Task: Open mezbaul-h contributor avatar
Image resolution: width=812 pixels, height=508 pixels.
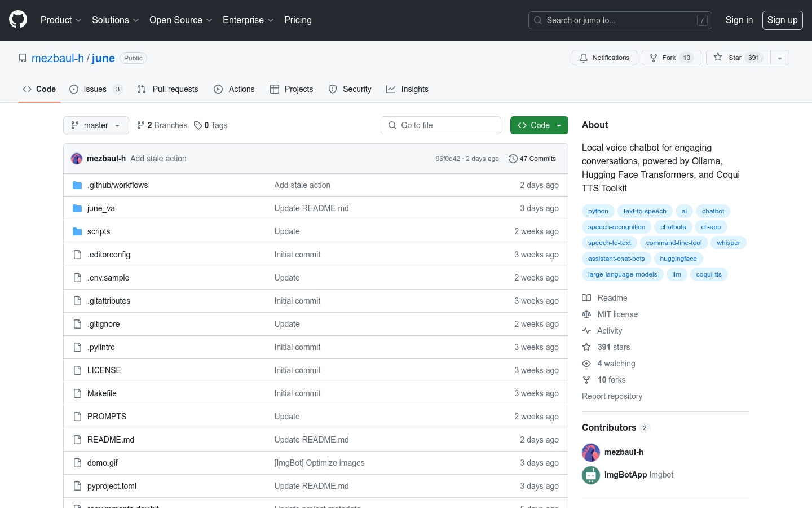Action: tap(591, 453)
